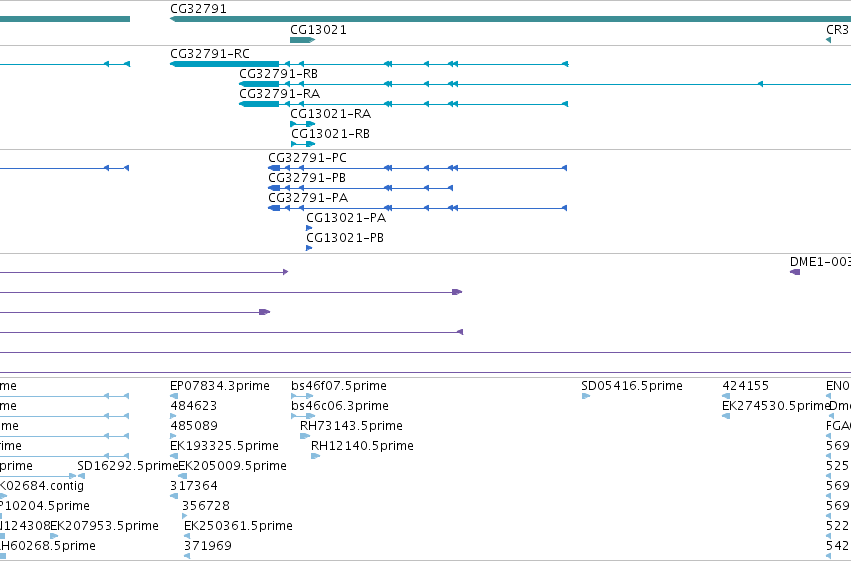Select the DME1-003 feature label
This screenshot has height=561, width=851.
(x=820, y=262)
